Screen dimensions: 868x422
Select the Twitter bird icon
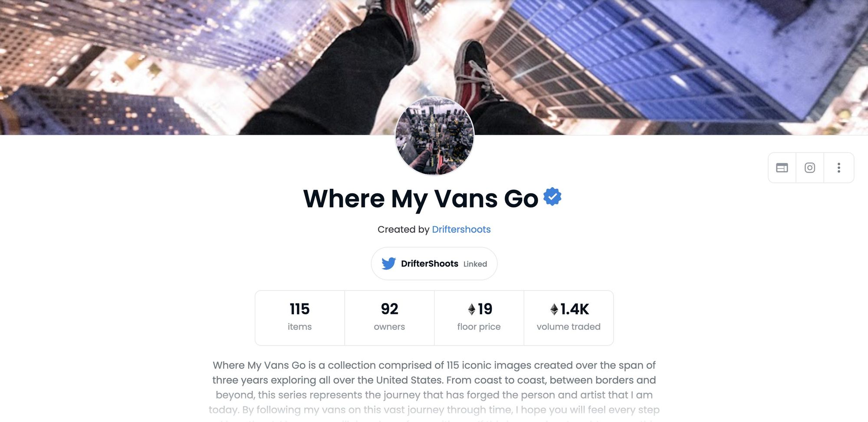[x=389, y=263]
